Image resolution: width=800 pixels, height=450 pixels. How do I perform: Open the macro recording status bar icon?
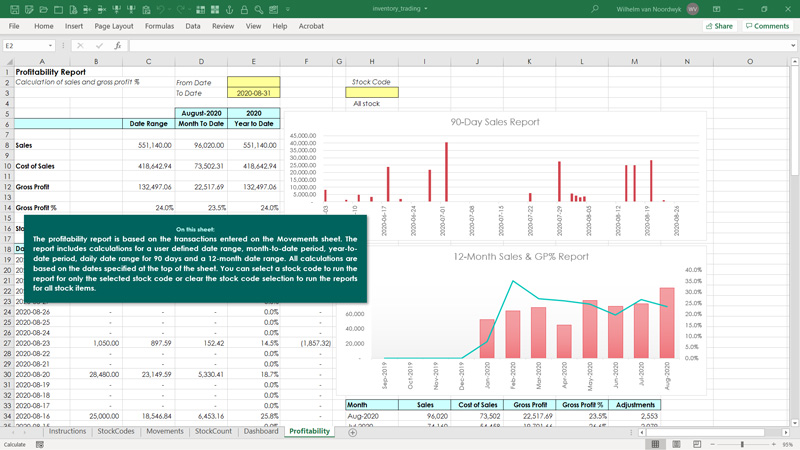coord(40,444)
